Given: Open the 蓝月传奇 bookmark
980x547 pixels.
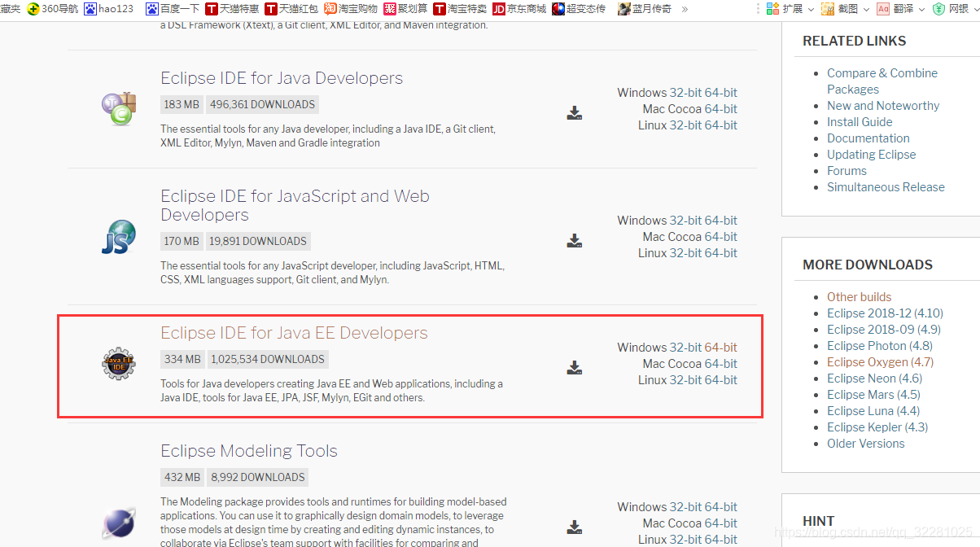Looking at the screenshot, I should (645, 9).
